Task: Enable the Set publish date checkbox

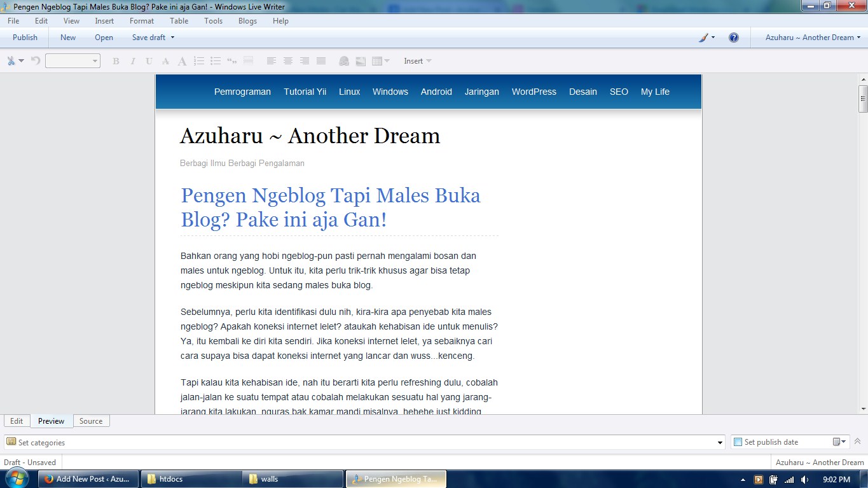Action: [x=738, y=442]
